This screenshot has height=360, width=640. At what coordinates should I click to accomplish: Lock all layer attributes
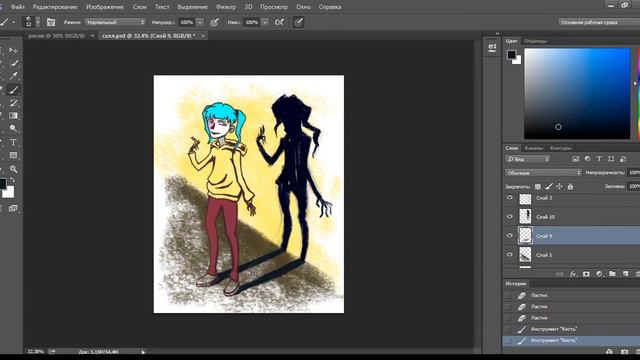pyautogui.click(x=570, y=187)
